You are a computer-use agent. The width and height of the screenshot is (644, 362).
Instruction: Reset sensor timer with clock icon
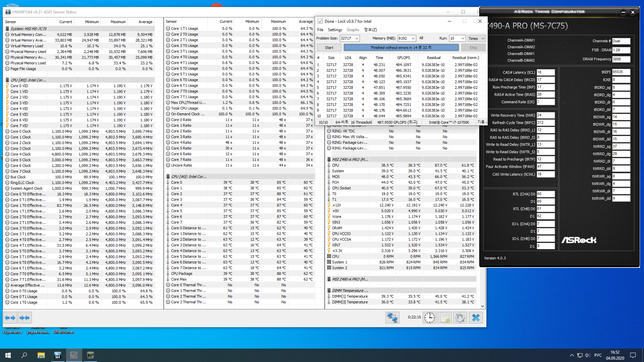tap(429, 317)
